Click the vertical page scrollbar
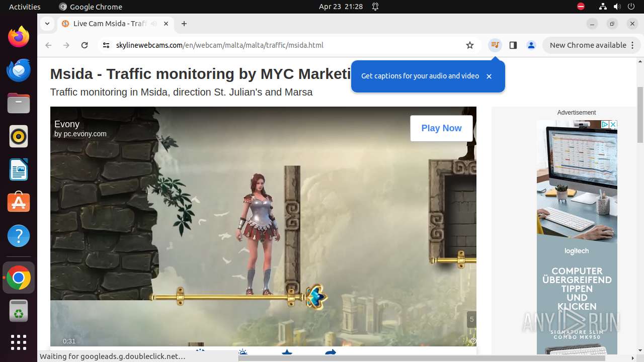 (x=640, y=115)
